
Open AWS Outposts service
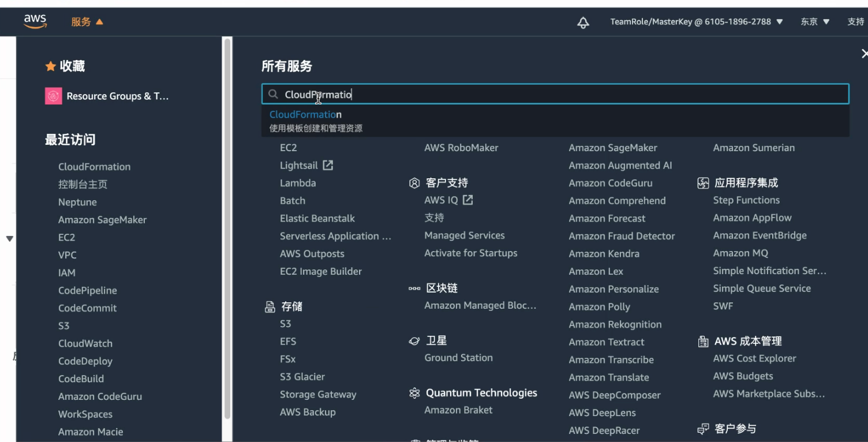[312, 254]
